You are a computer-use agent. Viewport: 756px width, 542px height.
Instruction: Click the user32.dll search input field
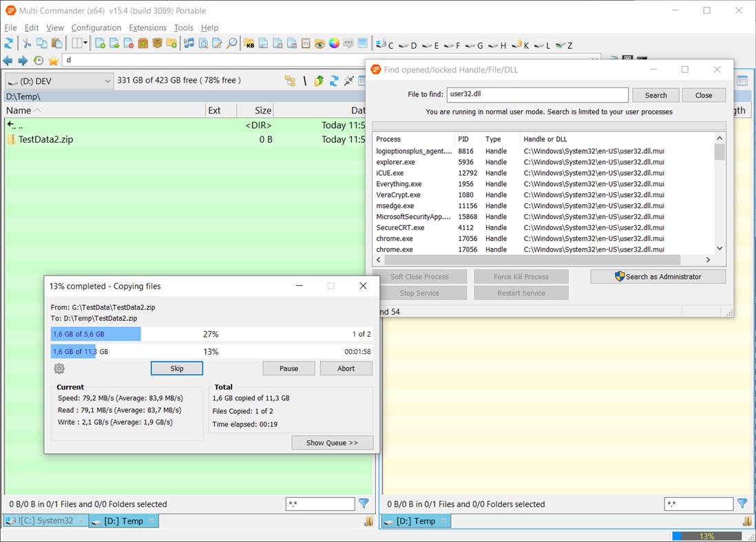pyautogui.click(x=537, y=94)
